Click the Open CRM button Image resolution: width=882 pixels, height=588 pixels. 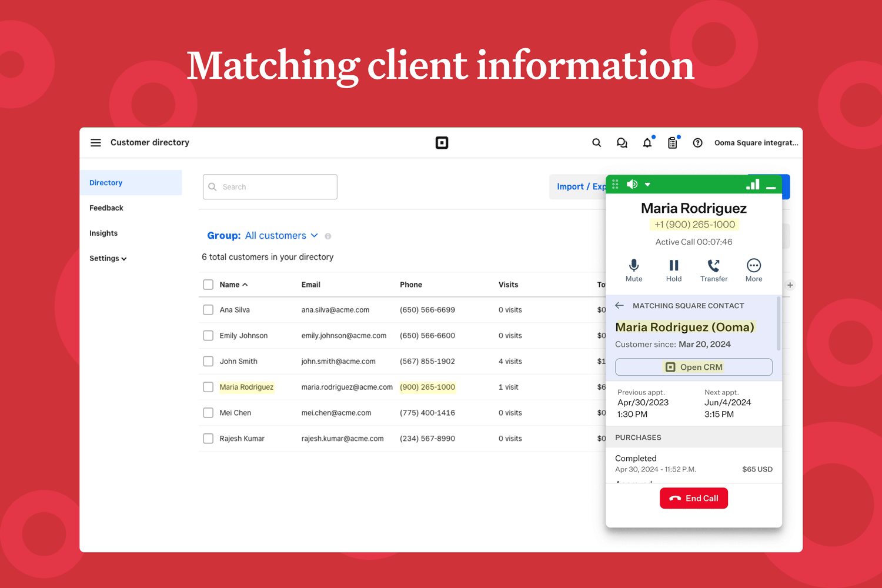pyautogui.click(x=694, y=367)
